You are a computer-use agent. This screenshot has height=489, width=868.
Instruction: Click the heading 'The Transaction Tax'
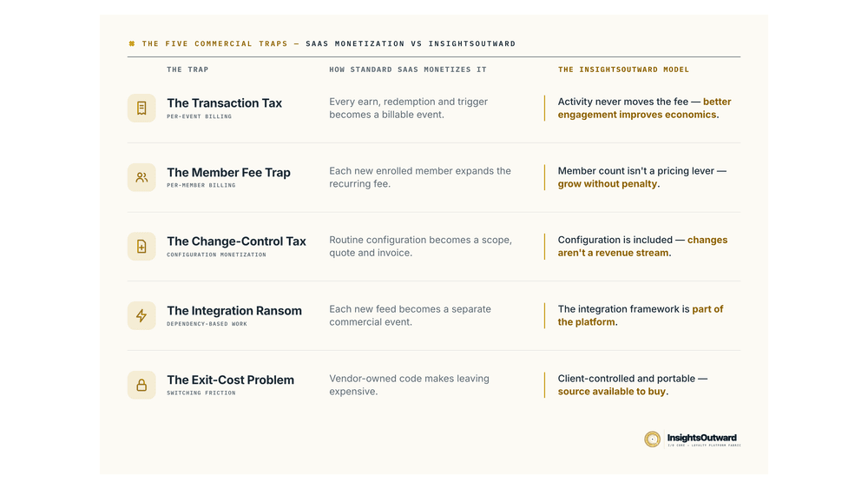click(x=224, y=103)
